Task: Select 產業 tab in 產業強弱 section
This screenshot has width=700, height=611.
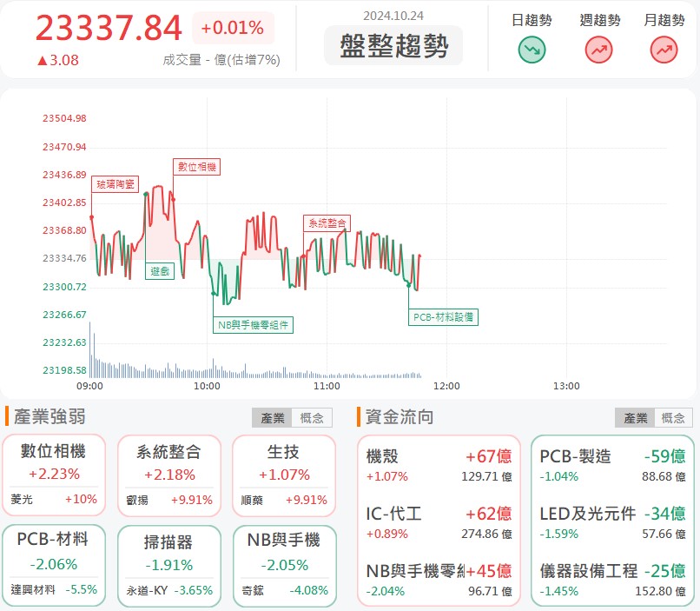Action: [x=273, y=418]
